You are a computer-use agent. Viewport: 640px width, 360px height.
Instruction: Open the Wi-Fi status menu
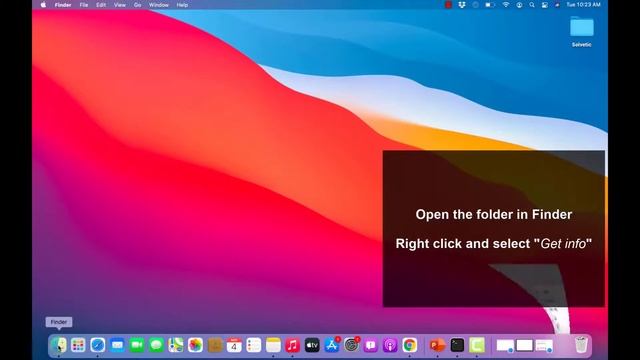[x=506, y=5]
